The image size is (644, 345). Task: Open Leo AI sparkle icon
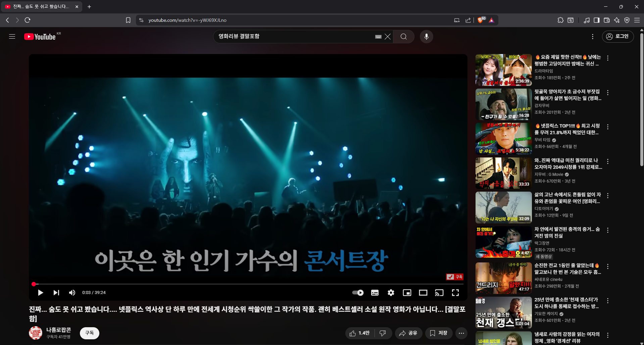pos(617,20)
